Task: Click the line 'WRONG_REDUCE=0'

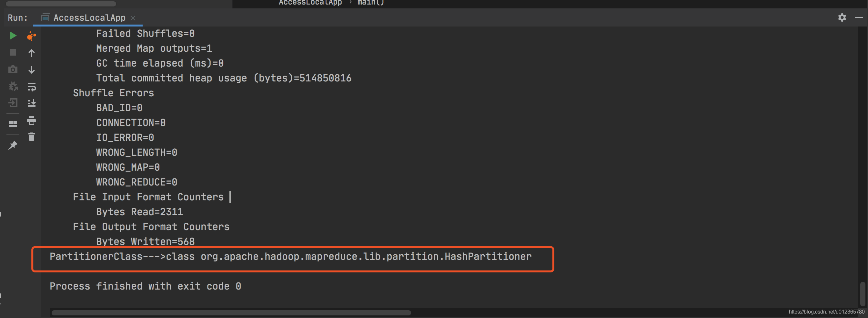Action: [x=136, y=182]
